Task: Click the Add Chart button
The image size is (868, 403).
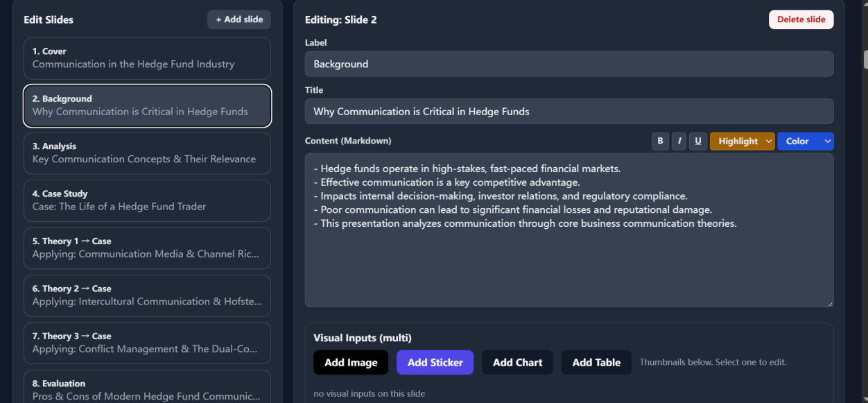Action: pos(518,362)
